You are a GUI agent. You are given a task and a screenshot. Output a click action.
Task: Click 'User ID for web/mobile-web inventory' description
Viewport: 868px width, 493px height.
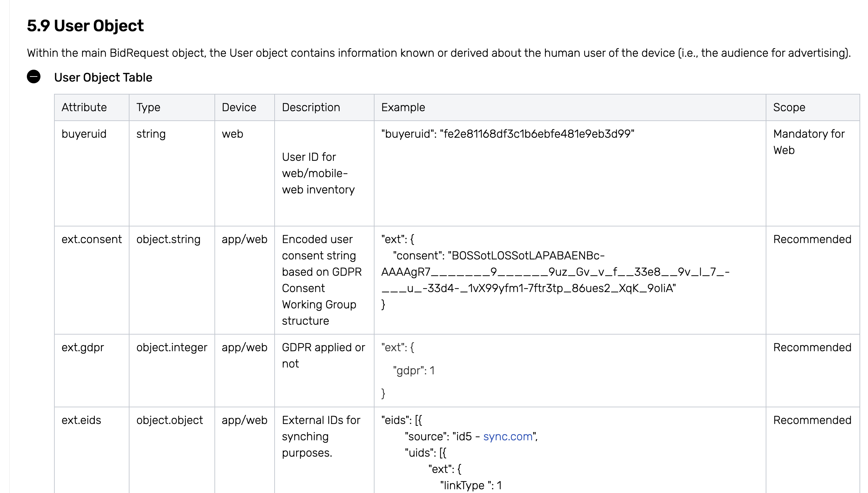pos(318,173)
